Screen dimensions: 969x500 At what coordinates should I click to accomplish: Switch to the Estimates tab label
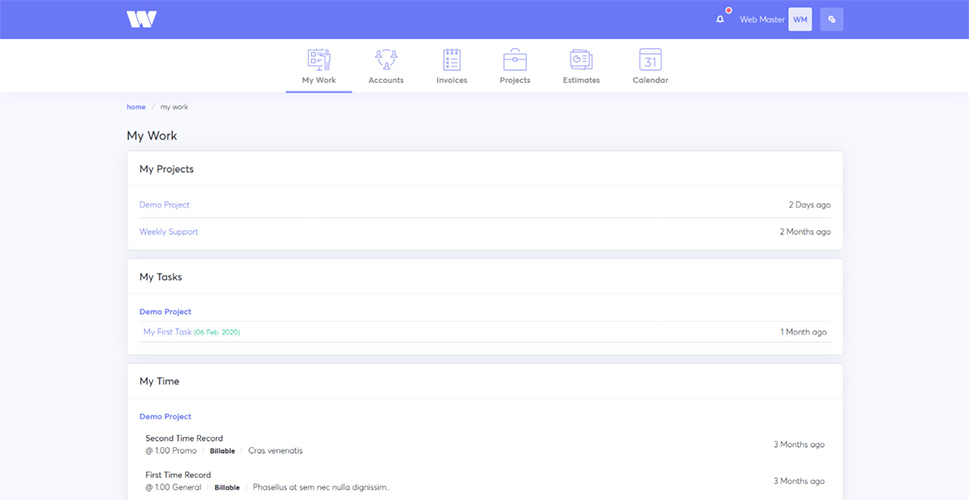[581, 80]
